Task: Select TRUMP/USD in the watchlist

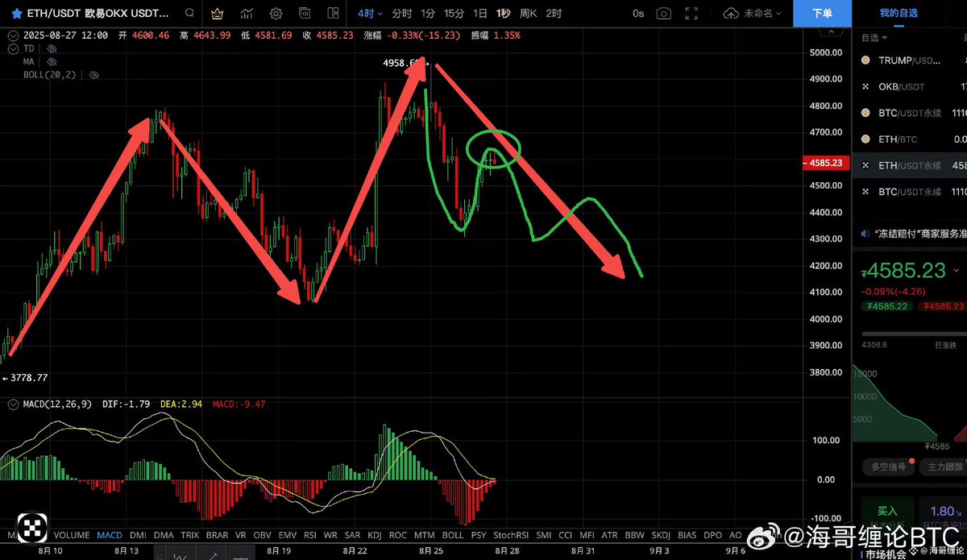Action: (x=911, y=60)
